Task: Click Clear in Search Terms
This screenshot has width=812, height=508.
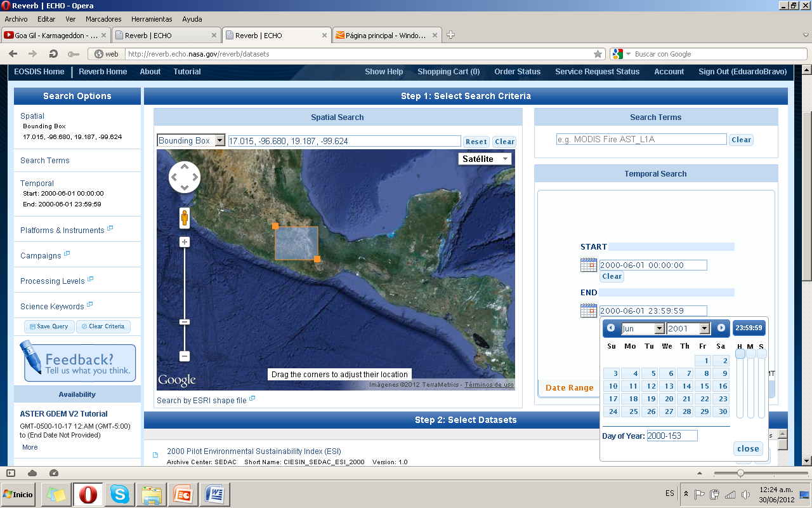Action: (741, 140)
